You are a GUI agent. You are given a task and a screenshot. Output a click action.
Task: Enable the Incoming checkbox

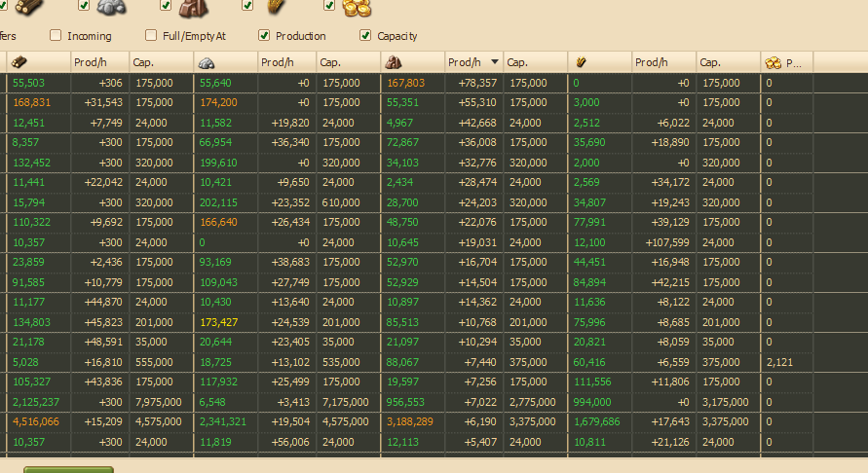pyautogui.click(x=56, y=36)
